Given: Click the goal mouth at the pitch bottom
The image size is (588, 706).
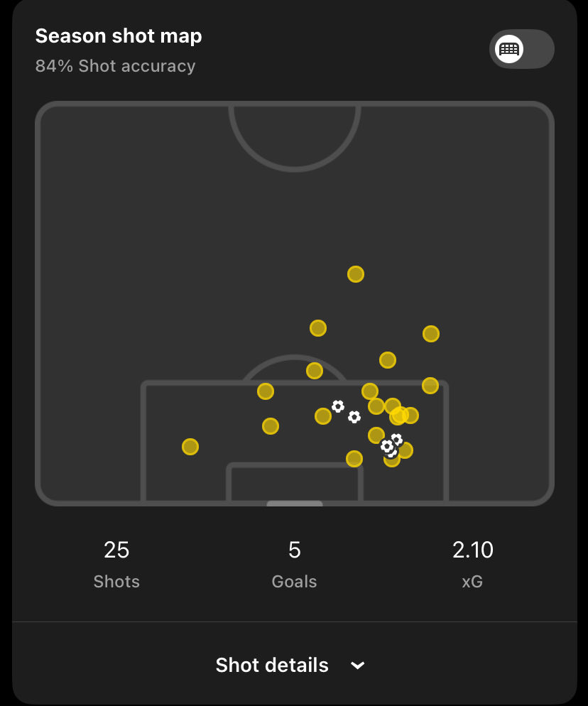Looking at the screenshot, I should click(295, 504).
